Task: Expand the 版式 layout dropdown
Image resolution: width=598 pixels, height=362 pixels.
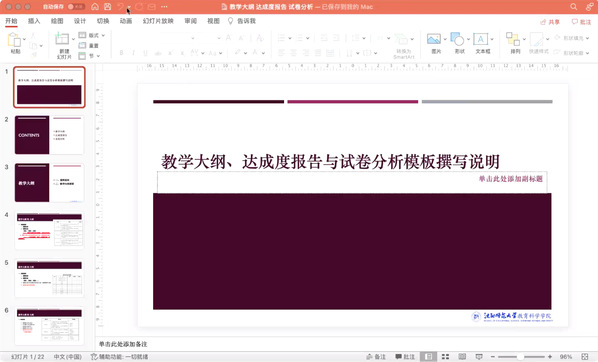Action: click(103, 35)
